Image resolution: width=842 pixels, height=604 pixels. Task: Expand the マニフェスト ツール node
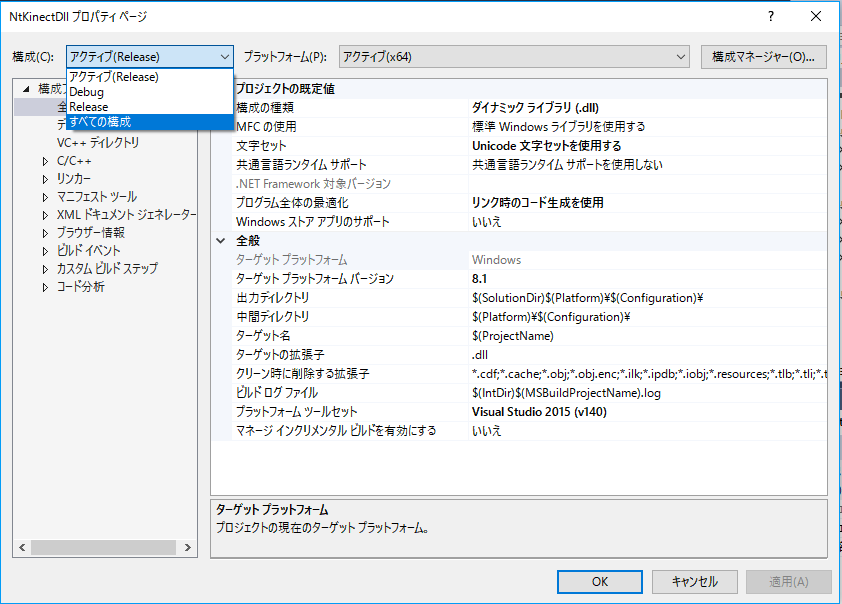(x=45, y=197)
